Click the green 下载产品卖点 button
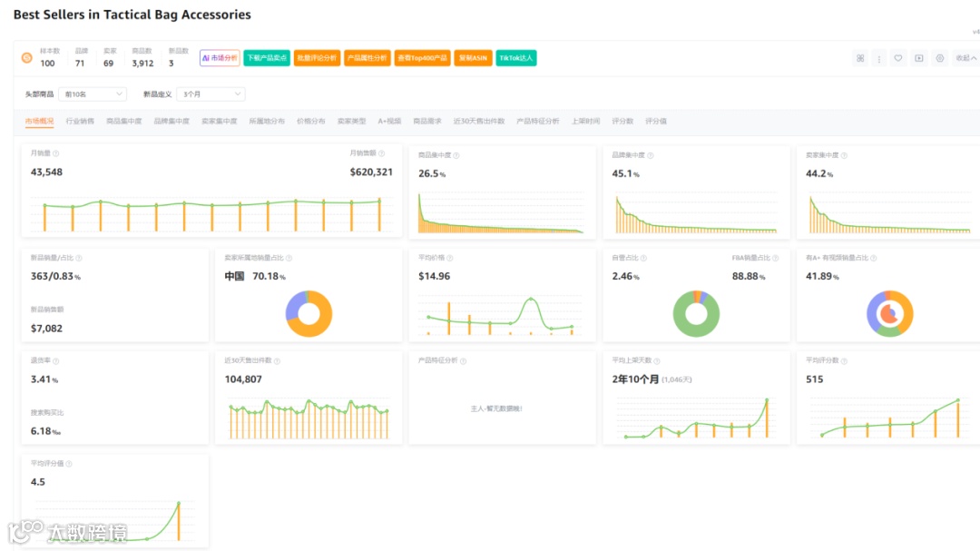The height and width of the screenshot is (551, 980). point(267,58)
